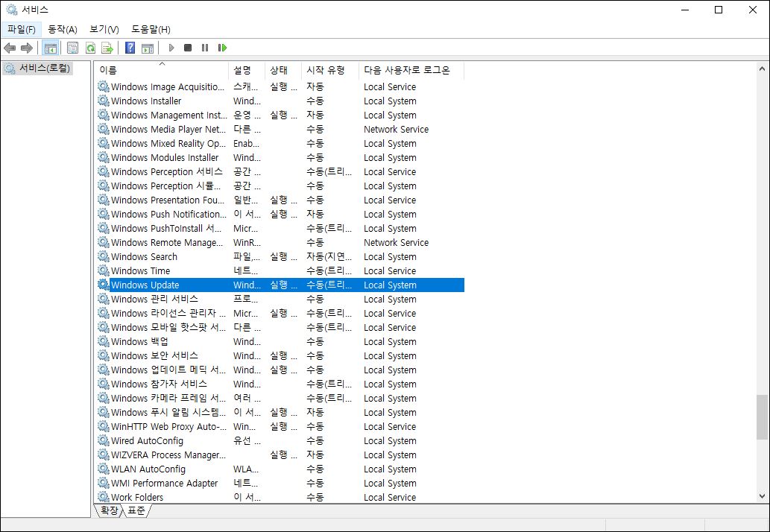Click the Windows Update gear icon
Screen dimensions: 770x532
[103, 285]
